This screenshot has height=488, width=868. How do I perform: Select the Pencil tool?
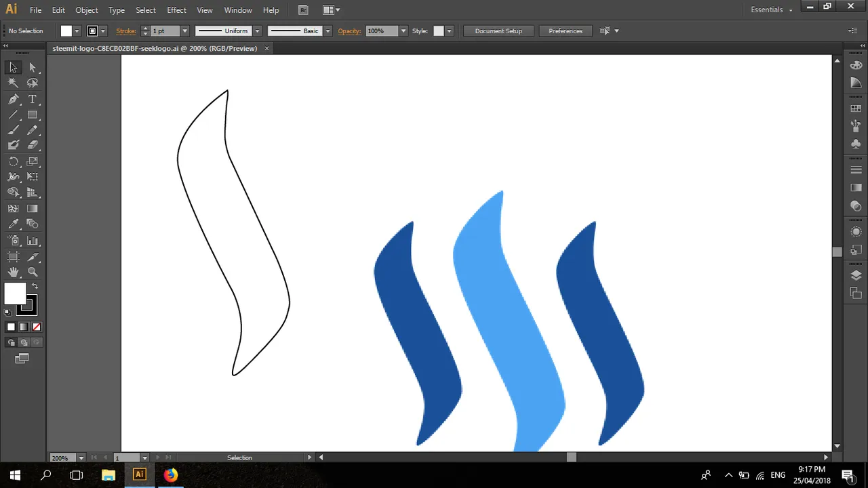[33, 130]
